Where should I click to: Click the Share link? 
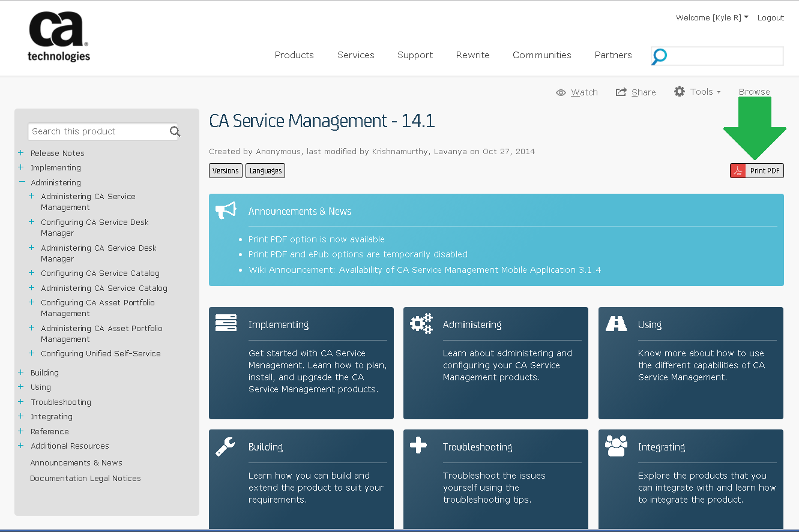pyautogui.click(x=644, y=92)
